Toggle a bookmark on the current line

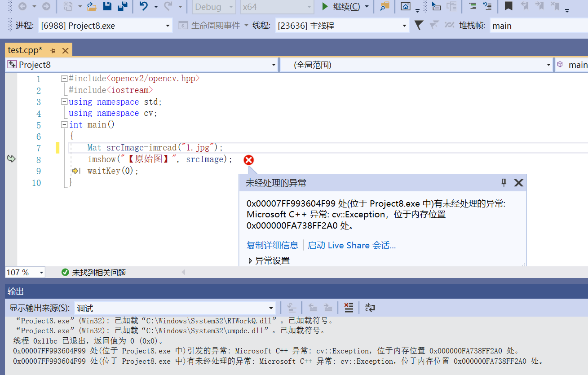(x=508, y=6)
